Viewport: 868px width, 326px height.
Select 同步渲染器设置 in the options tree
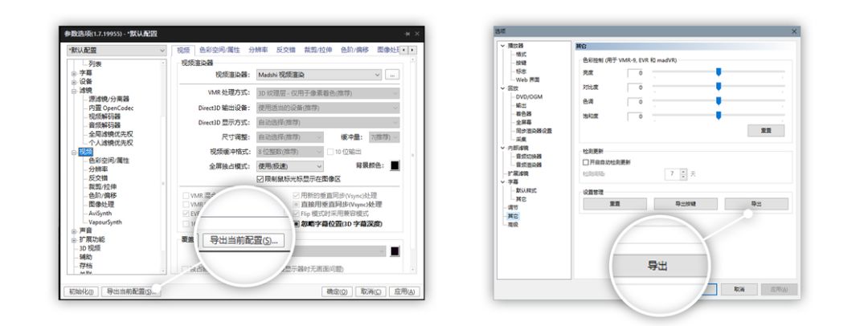tap(534, 131)
